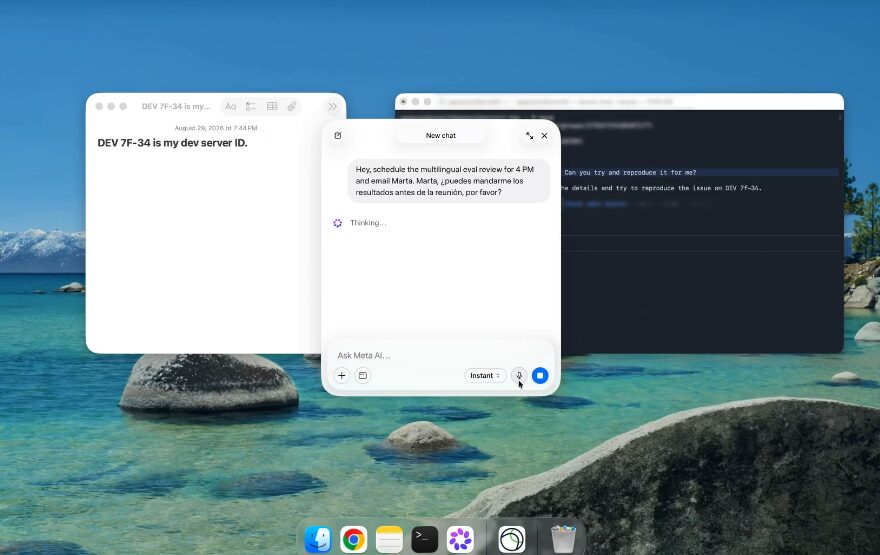
Task: Click the new chat compose icon
Action: pos(338,135)
